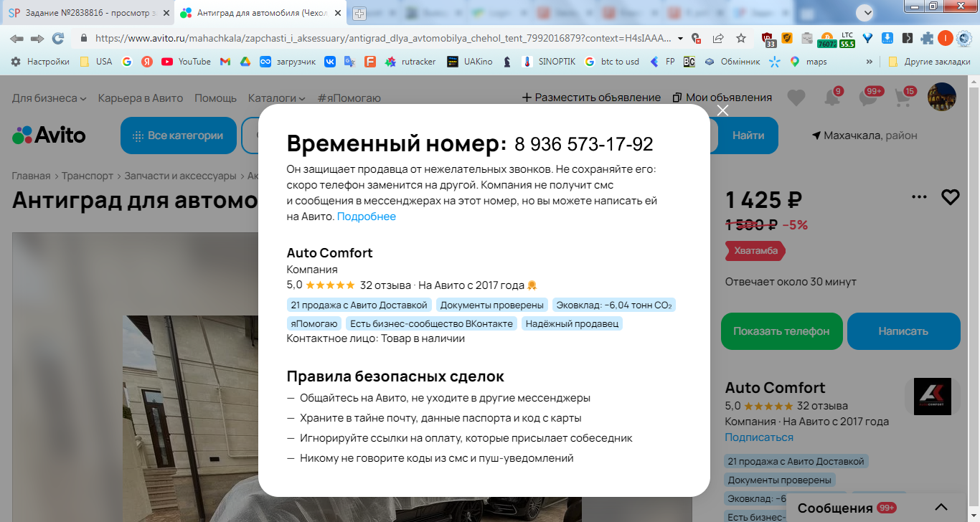Click the address bar URL
This screenshot has height=522, width=980.
coord(384,38)
